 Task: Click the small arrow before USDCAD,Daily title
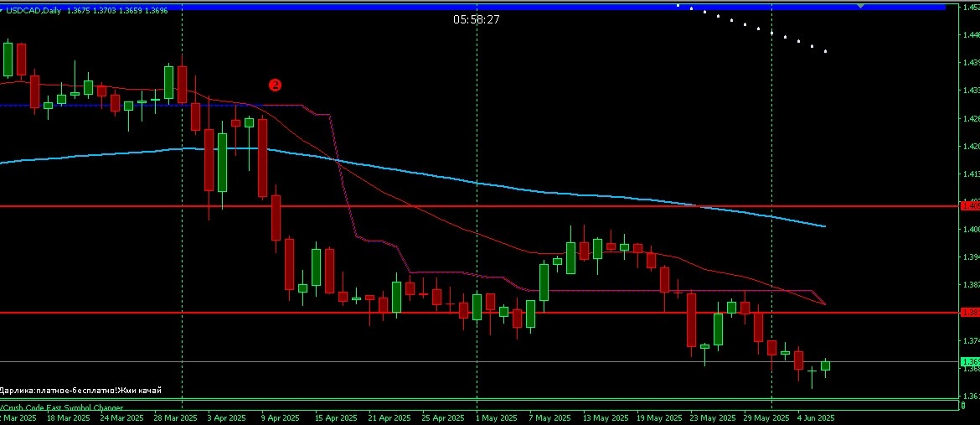coord(2,11)
